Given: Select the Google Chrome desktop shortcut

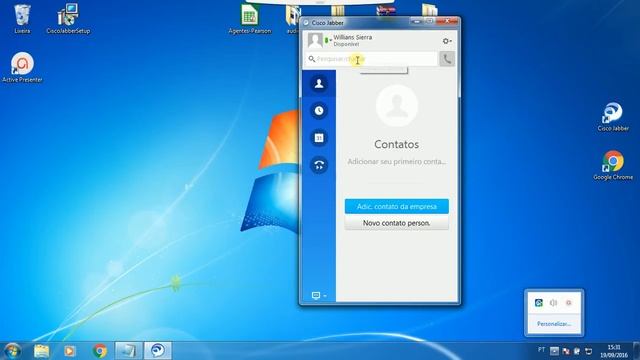Looking at the screenshot, I should (613, 165).
